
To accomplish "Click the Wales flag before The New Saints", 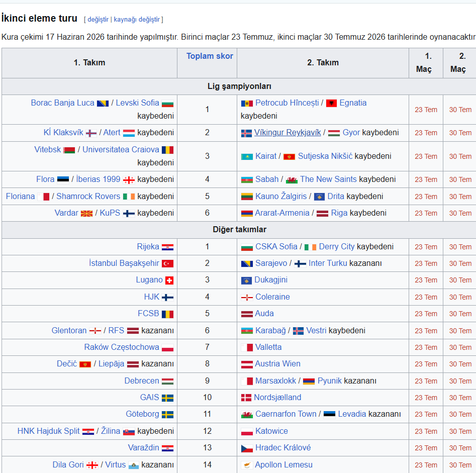I will pyautogui.click(x=292, y=180).
